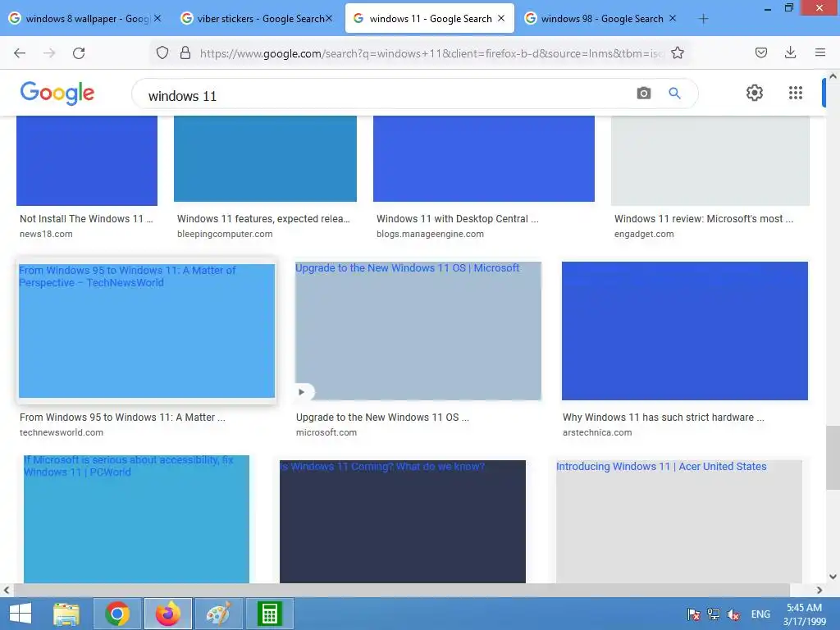Screen dimensions: 840x630
Task: Switch to the viber stickers tab
Action: pos(257,19)
